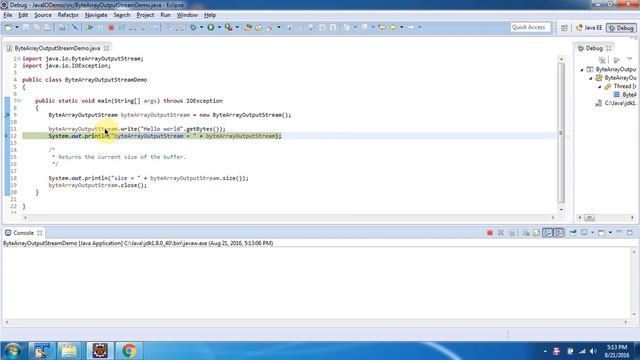Open the Debug launch dropdown arrow
The image size is (640, 360).
201,27
